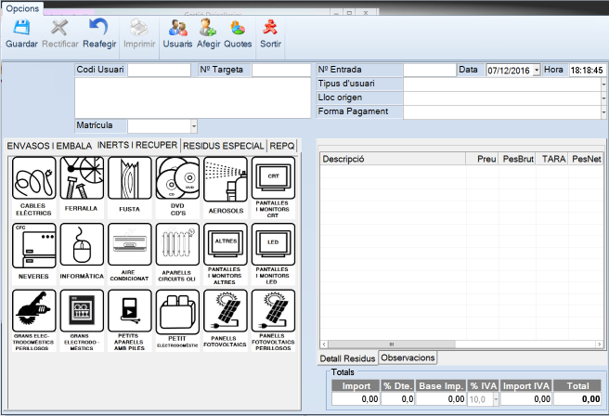Expand the Lloc origen dropdown
This screenshot has width=609, height=416.
click(604, 98)
